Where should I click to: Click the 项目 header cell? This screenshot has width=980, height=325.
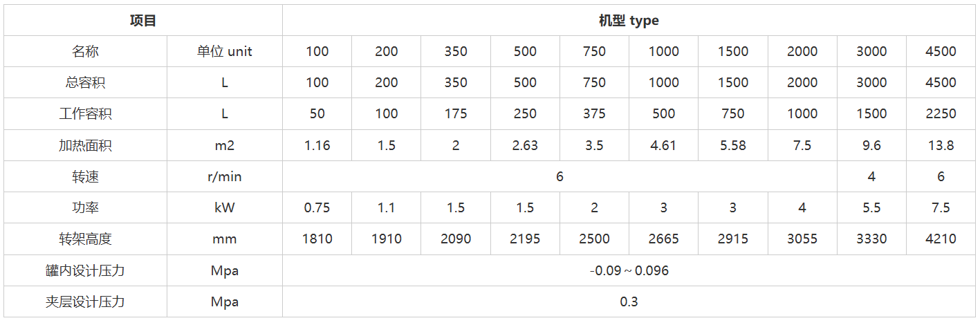coord(143,21)
